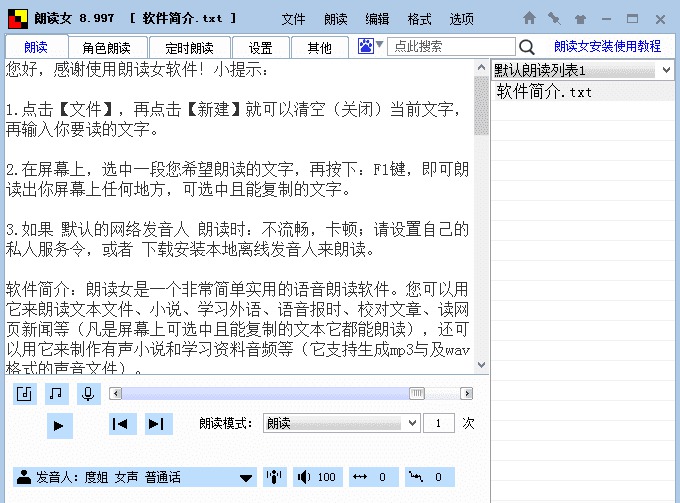
Task: Click the Baidu paw search engine icon
Action: 366,46
